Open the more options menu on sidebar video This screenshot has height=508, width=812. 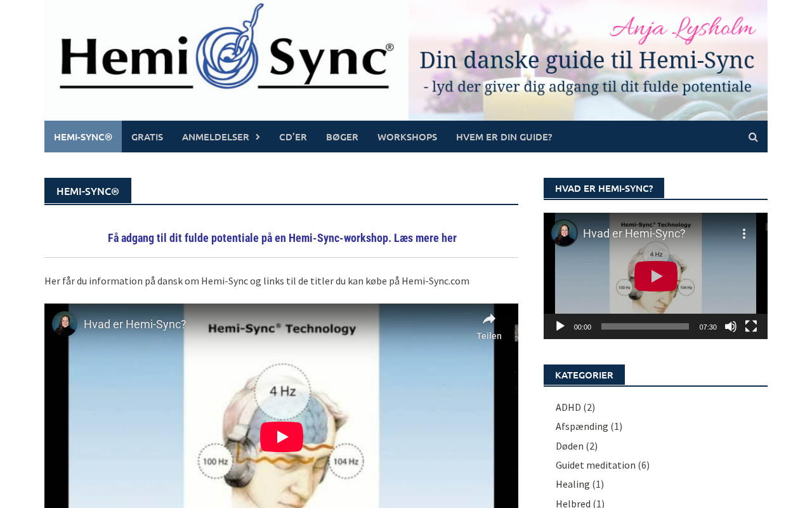[744, 234]
